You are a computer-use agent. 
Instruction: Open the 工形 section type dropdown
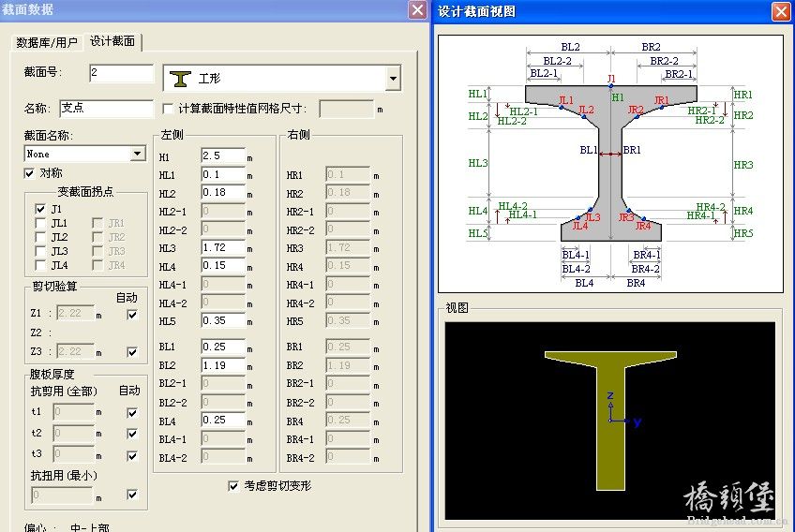click(393, 78)
